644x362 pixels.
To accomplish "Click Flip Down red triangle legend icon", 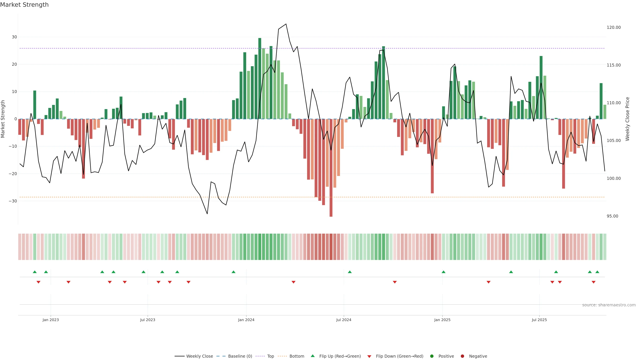I will pyautogui.click(x=369, y=356).
